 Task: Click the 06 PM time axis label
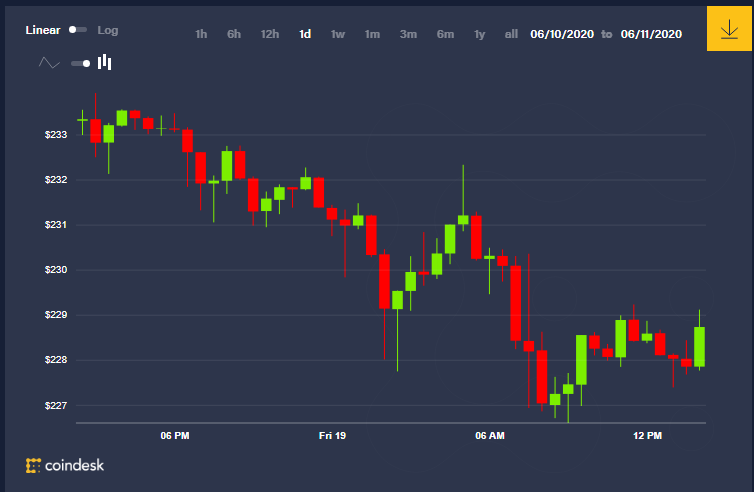pos(175,436)
